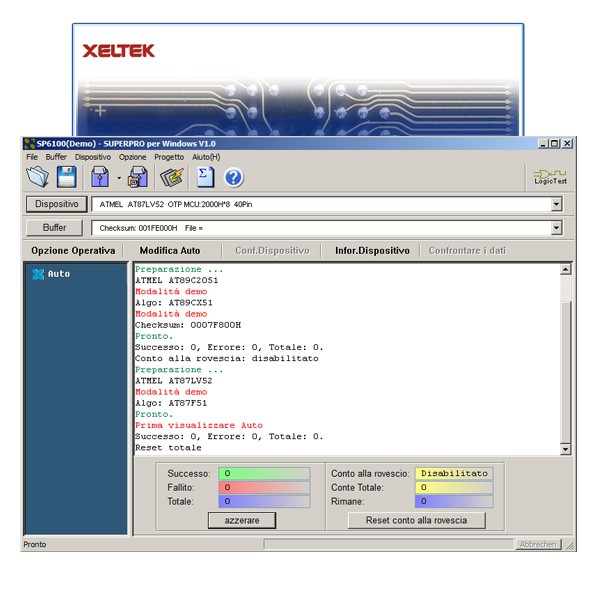
Task: Click the blue floppy disk save icon
Action: coord(67,177)
